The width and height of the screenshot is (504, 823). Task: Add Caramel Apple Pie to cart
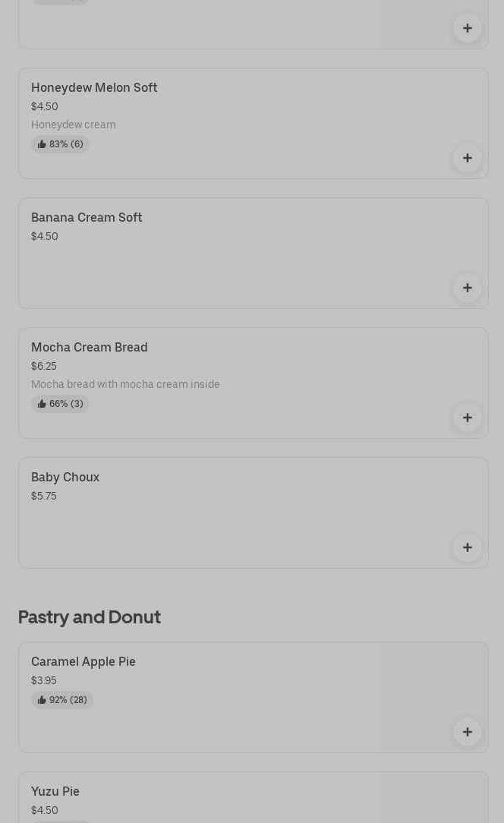[x=467, y=732]
